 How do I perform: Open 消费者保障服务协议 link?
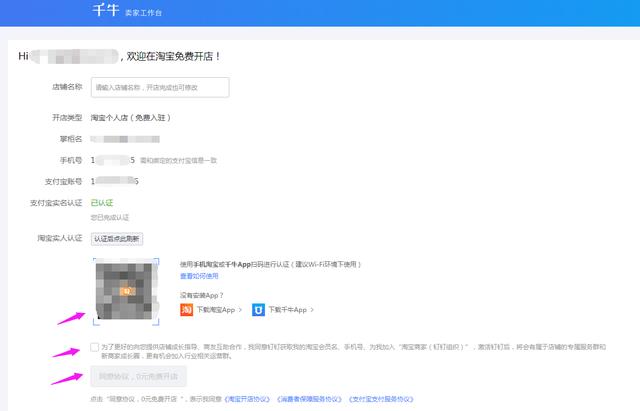coord(309,399)
